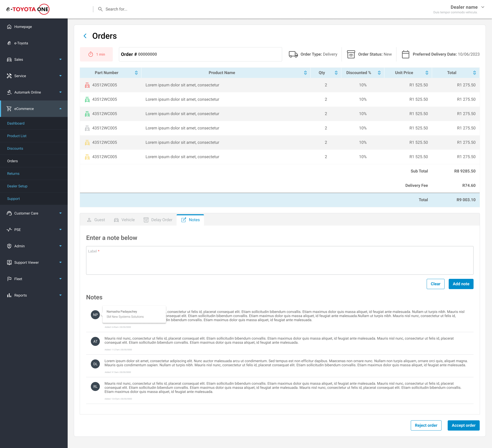
Task: Click the delivery truck Order Type icon
Action: [293, 54]
